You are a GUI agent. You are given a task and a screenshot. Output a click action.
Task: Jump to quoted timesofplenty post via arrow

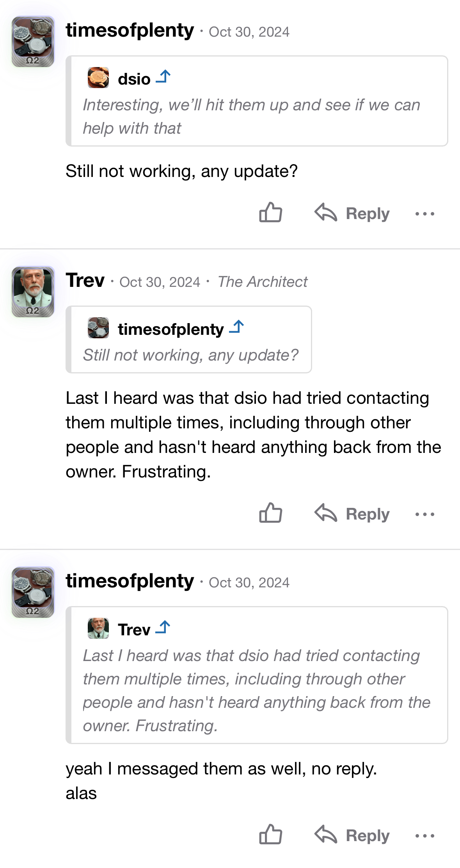click(236, 327)
